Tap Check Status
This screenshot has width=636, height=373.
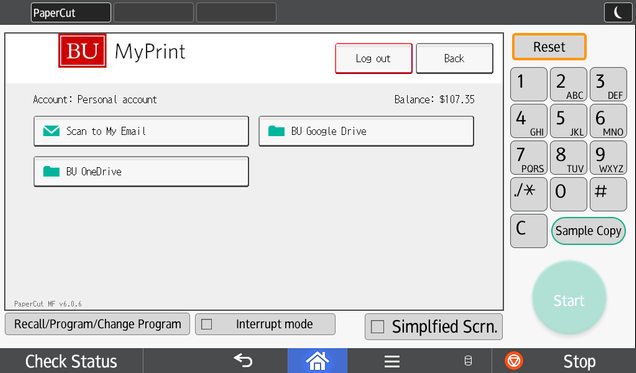pos(71,361)
